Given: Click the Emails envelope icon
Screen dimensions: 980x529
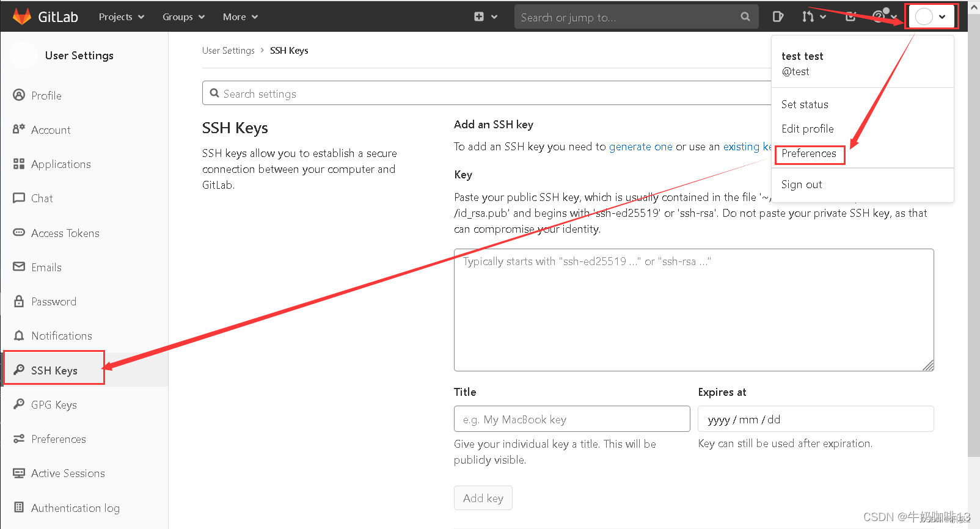Looking at the screenshot, I should pos(19,266).
